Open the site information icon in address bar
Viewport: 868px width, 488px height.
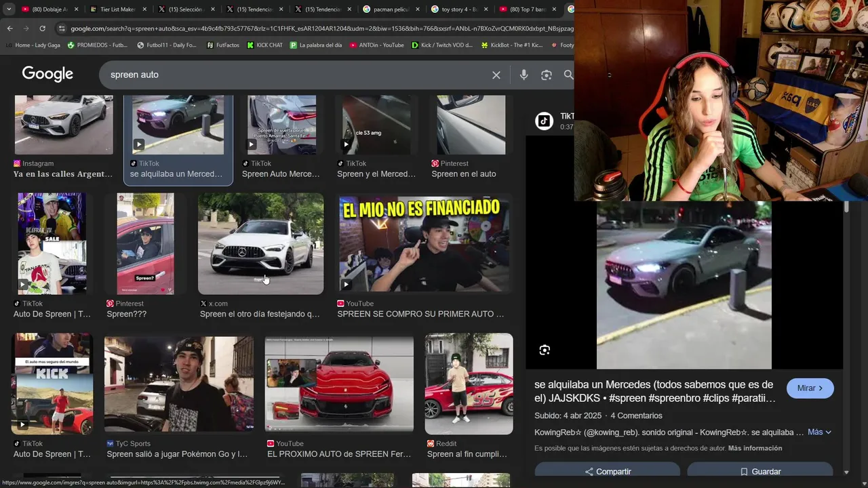click(x=62, y=28)
